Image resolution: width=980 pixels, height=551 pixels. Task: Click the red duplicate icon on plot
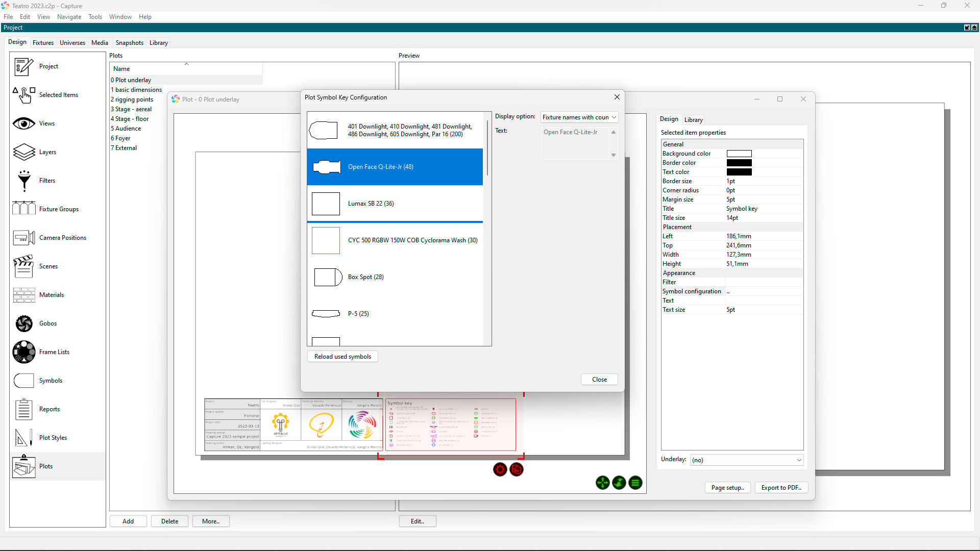tap(517, 469)
